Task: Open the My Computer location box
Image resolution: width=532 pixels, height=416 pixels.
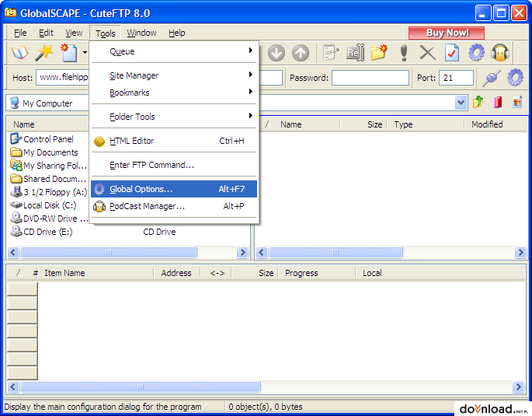Action: click(47, 103)
